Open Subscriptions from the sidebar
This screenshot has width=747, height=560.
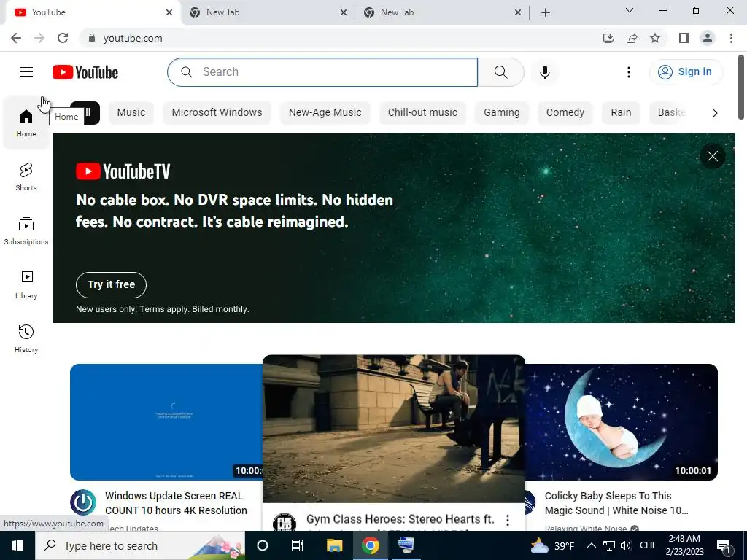(x=26, y=230)
